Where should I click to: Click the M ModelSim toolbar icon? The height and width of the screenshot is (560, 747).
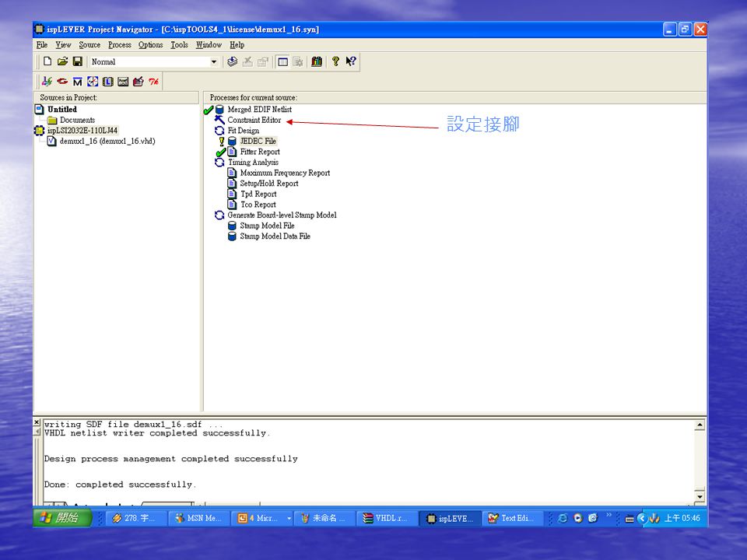77,82
